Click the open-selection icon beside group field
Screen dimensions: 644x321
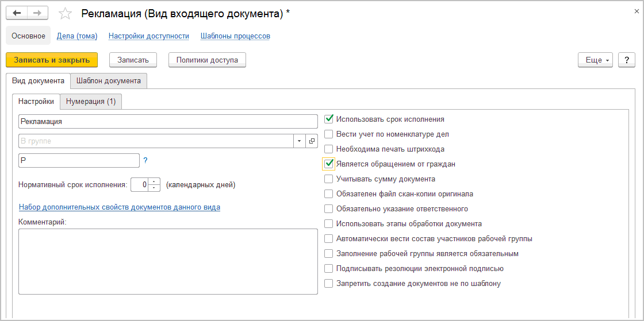312,141
